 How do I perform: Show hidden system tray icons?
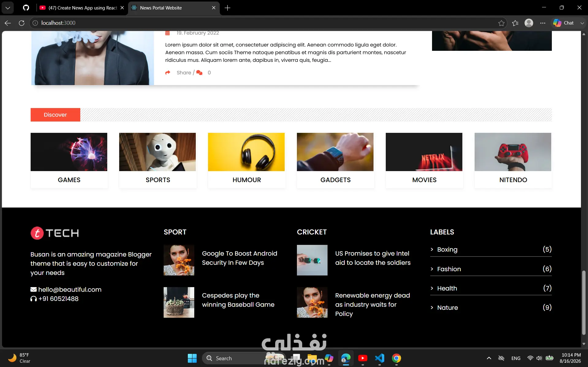(489, 358)
